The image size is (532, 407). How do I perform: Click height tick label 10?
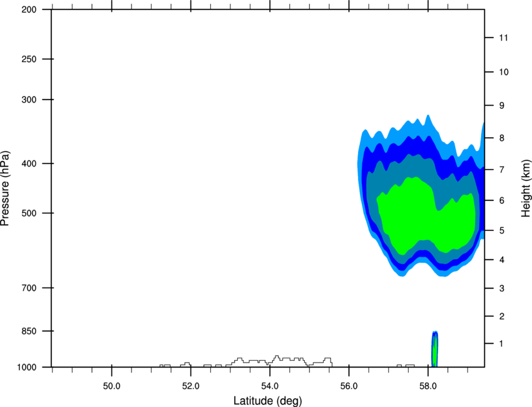[x=504, y=72]
